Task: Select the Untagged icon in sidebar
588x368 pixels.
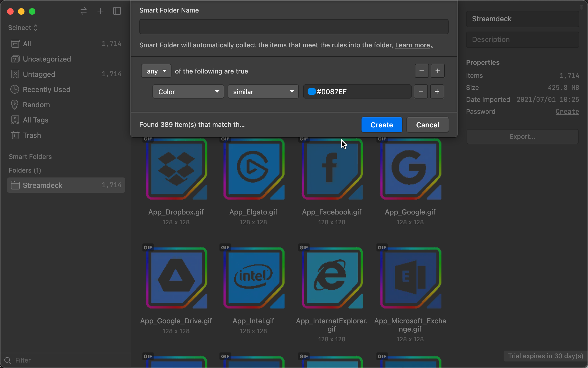Action: click(x=15, y=74)
